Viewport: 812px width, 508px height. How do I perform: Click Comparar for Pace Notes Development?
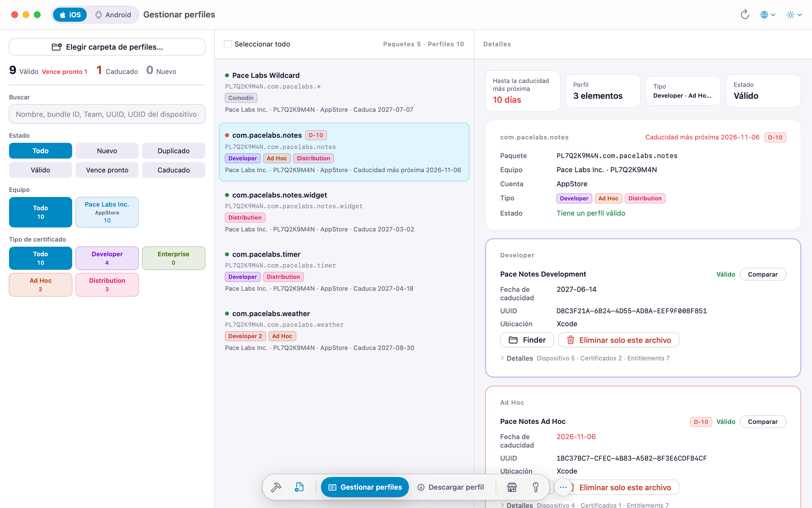click(x=762, y=274)
